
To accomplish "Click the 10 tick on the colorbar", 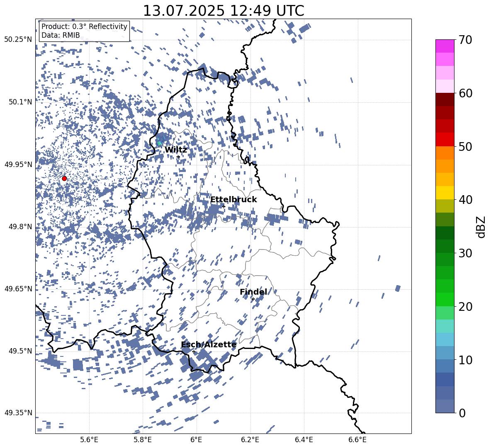I will click(465, 360).
